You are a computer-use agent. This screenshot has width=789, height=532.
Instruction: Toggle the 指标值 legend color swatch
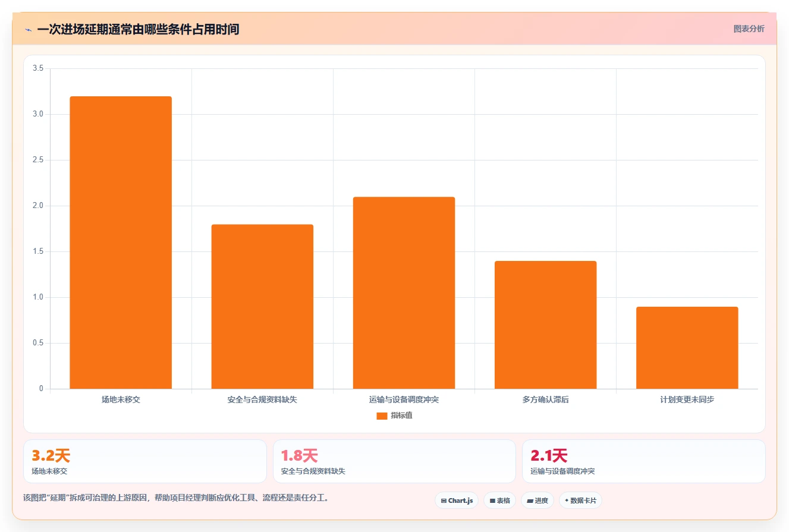click(382, 416)
